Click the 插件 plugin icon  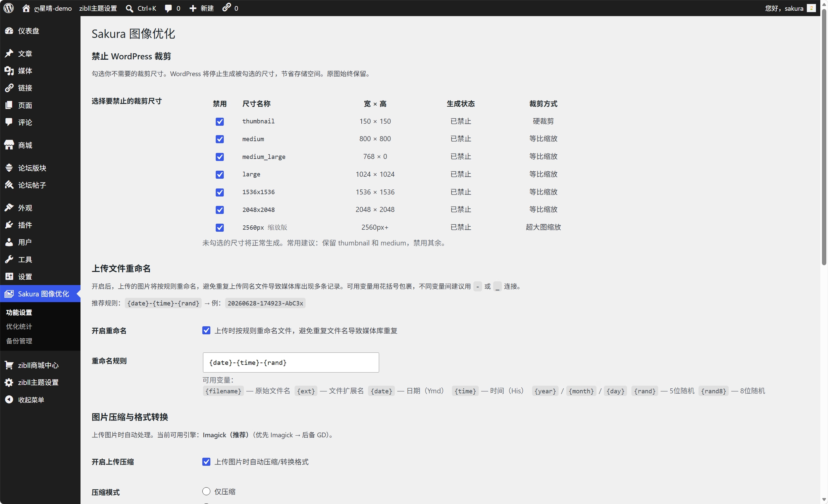pyautogui.click(x=9, y=225)
